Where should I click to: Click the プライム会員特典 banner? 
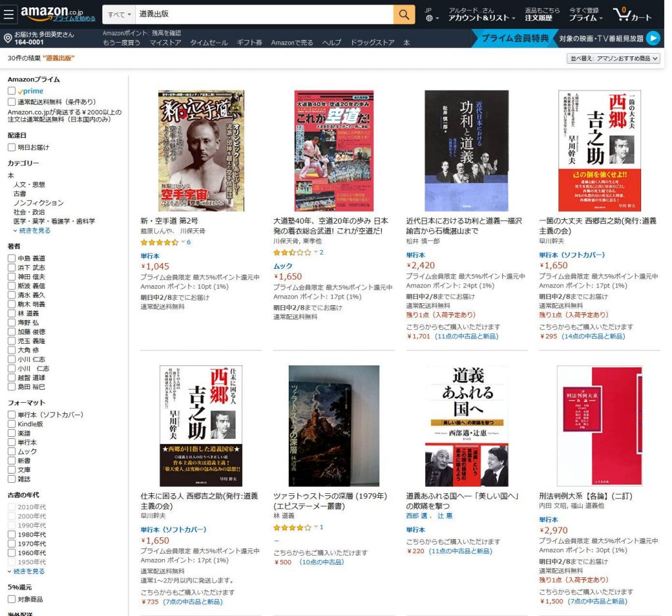(514, 39)
